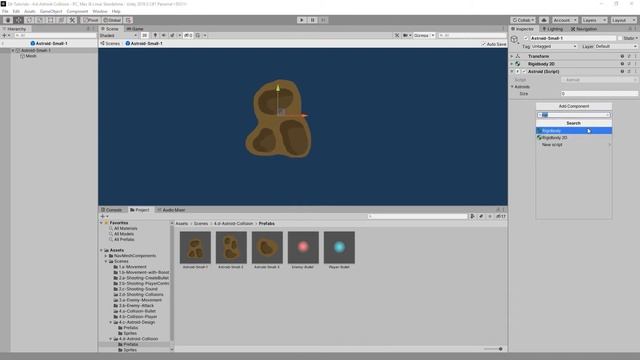640x360 pixels.
Task: Expand the Transform component
Action: (512, 56)
